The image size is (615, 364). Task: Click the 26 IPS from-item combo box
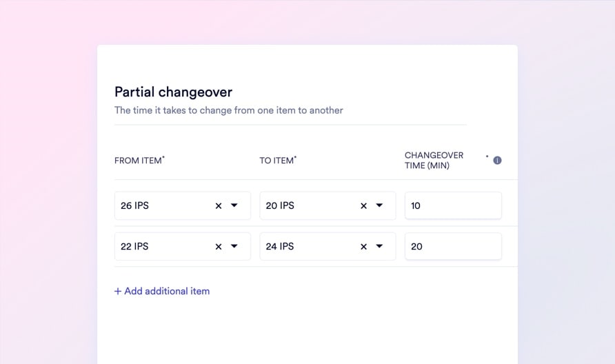(x=162, y=205)
